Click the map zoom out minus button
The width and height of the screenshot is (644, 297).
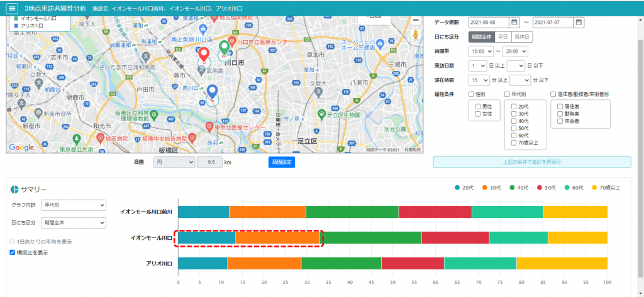416,20
